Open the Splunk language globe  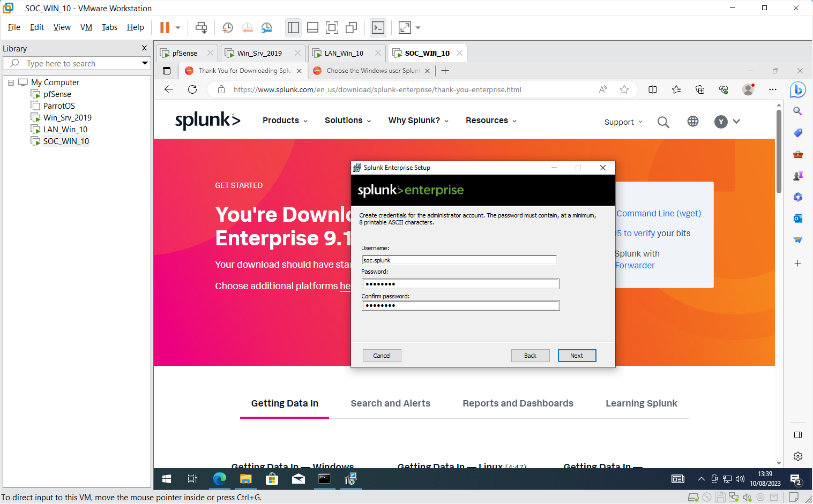[x=693, y=122]
